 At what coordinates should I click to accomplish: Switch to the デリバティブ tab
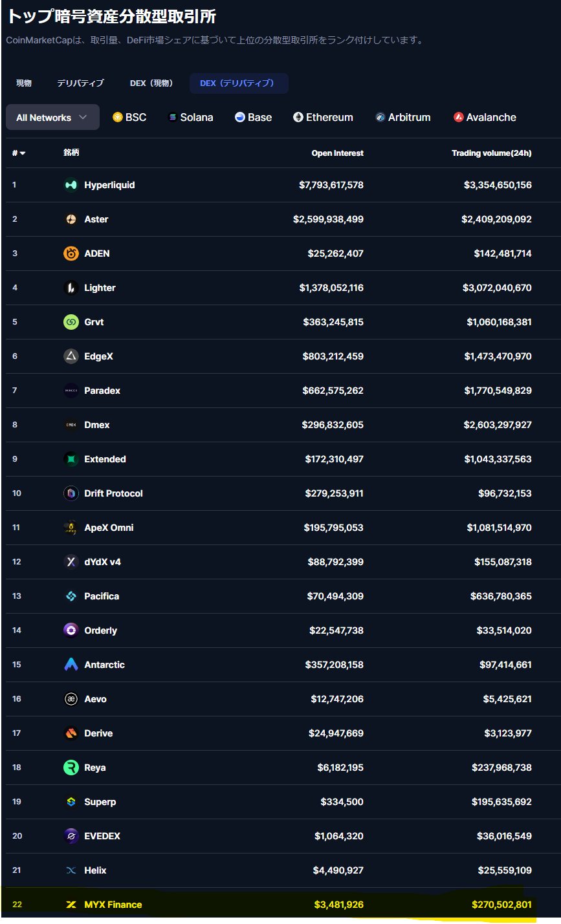click(x=80, y=83)
